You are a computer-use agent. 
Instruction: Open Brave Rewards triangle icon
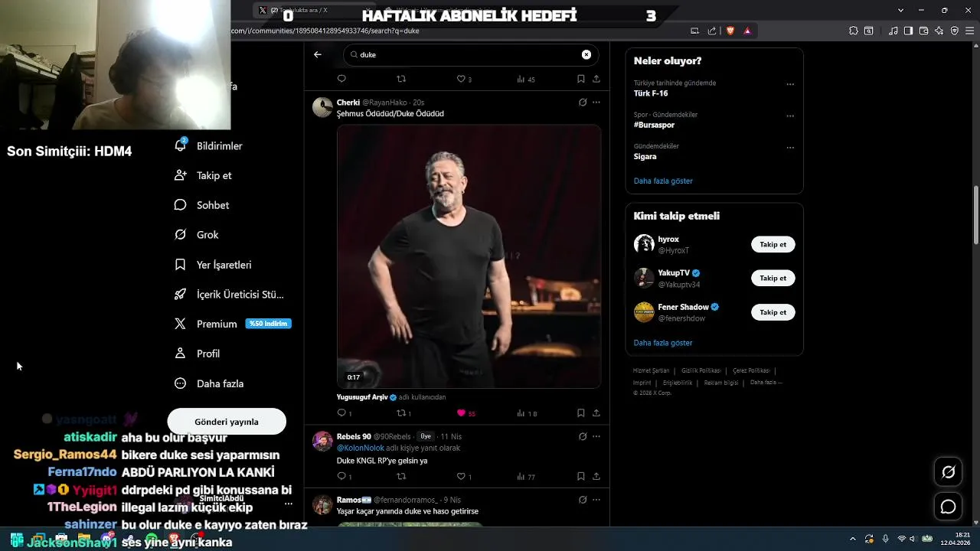coord(747,31)
